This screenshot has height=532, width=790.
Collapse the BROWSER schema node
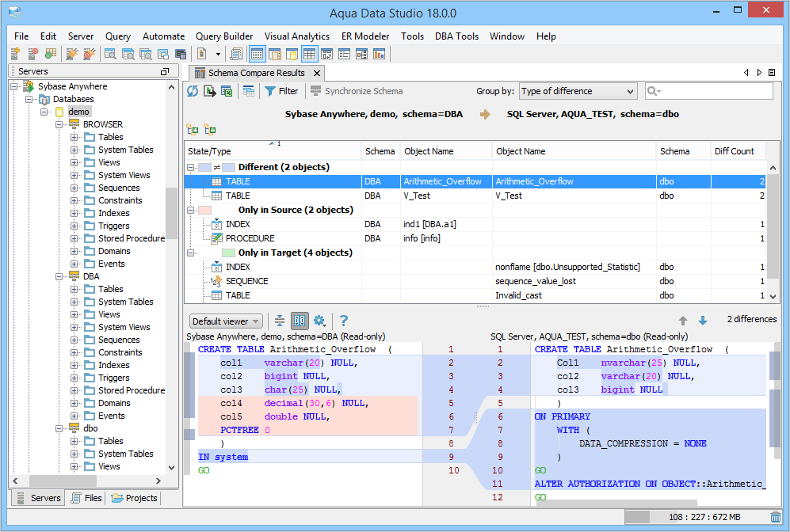[59, 124]
